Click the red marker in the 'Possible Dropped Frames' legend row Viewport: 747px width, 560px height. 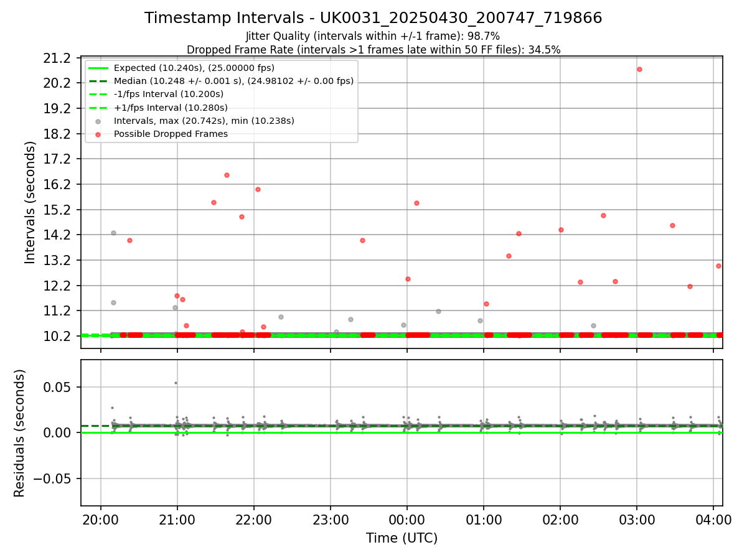point(98,134)
